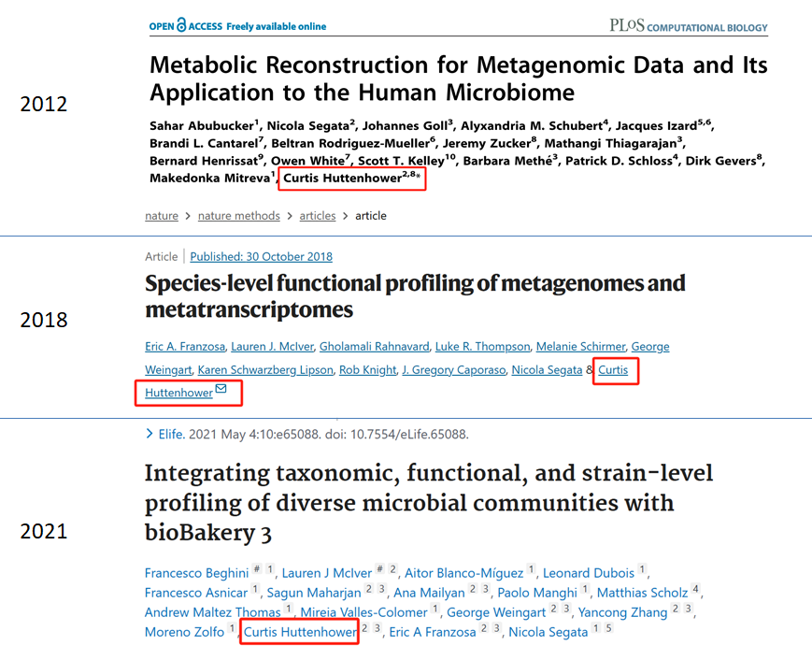Open Aitor Blanco-Míguez author link

pyautogui.click(x=464, y=573)
